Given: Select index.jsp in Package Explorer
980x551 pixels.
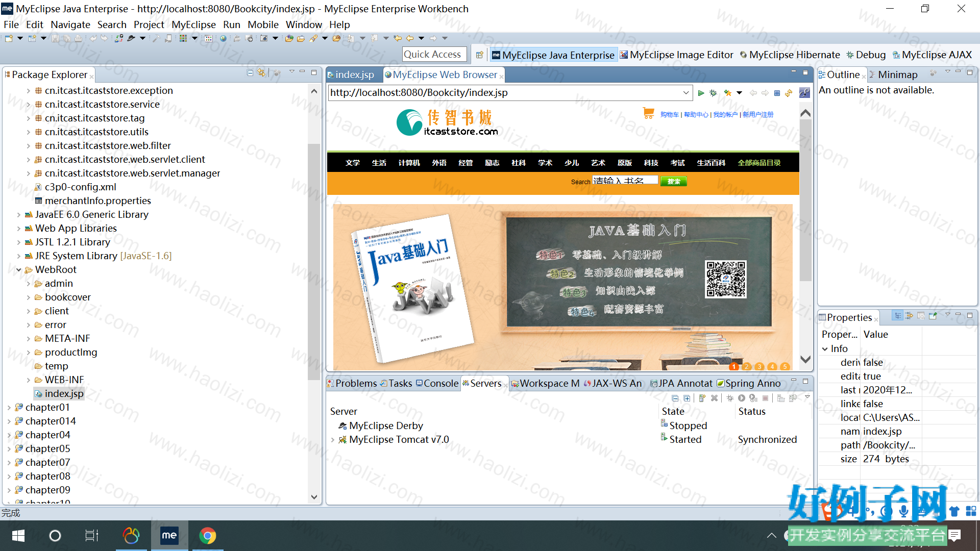Looking at the screenshot, I should (59, 394).
